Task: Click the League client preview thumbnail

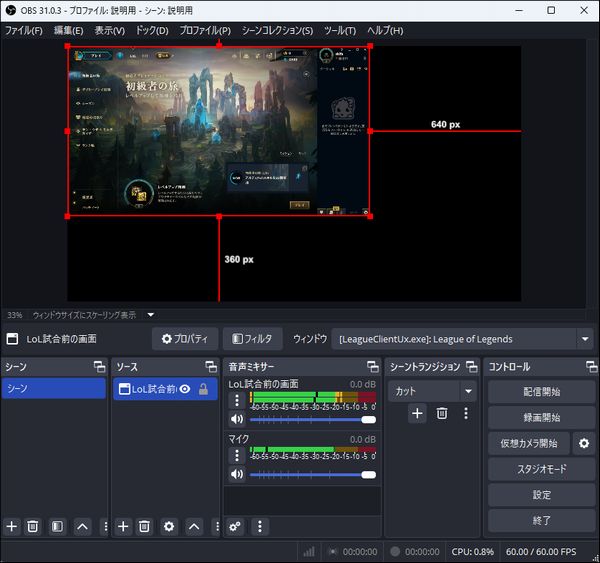Action: (x=219, y=131)
